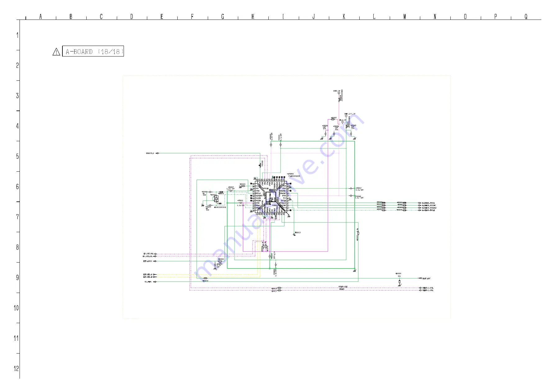Click column header letter 'C'

point(101,16)
